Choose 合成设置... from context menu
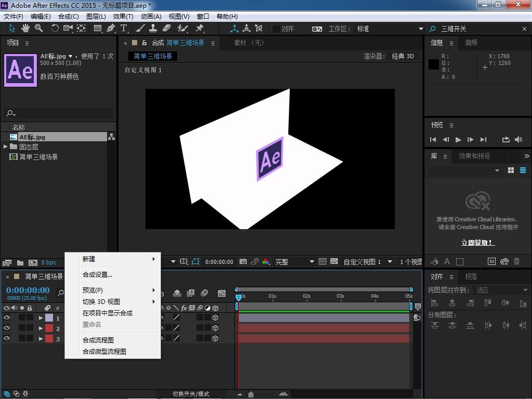The image size is (532, 399). 113,274
